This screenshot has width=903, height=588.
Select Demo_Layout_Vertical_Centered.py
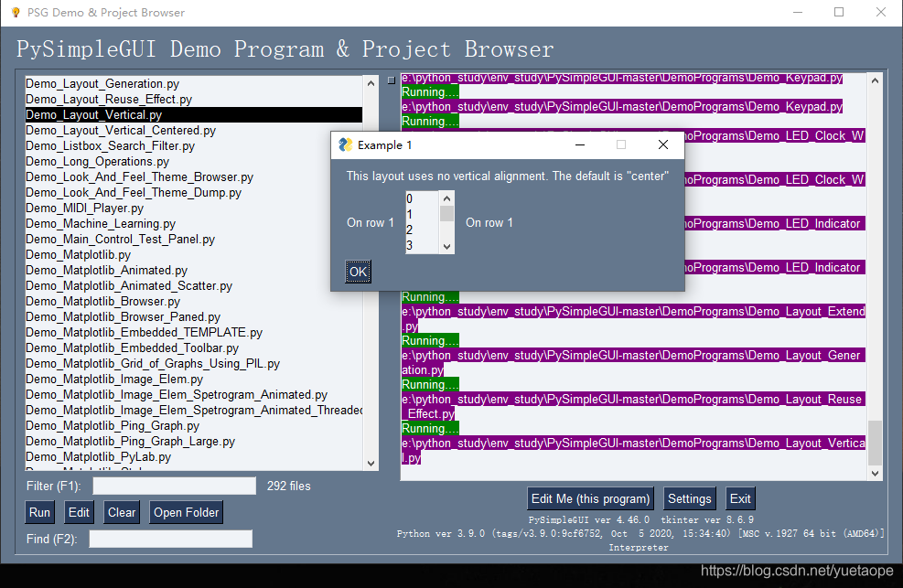pos(194,131)
